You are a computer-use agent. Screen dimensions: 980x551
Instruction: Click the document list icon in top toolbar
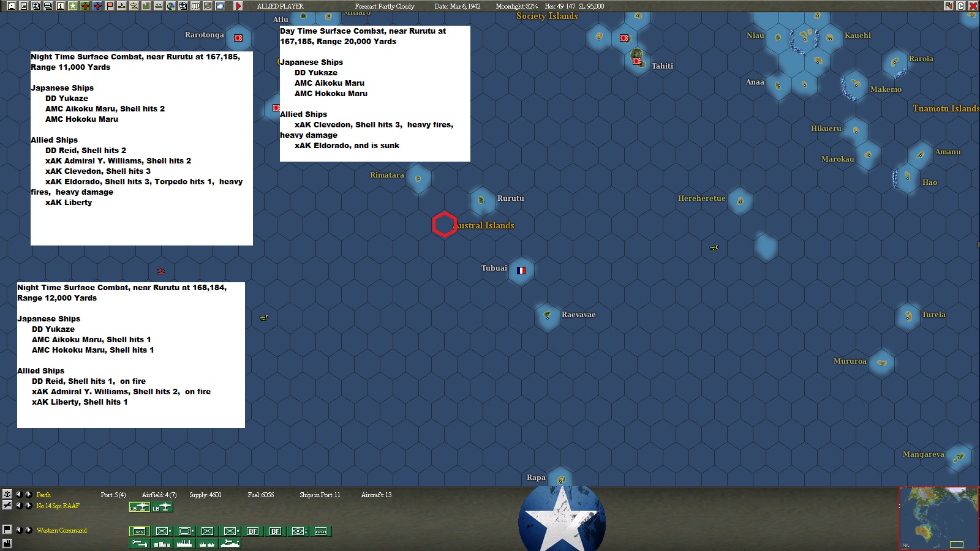click(x=23, y=6)
